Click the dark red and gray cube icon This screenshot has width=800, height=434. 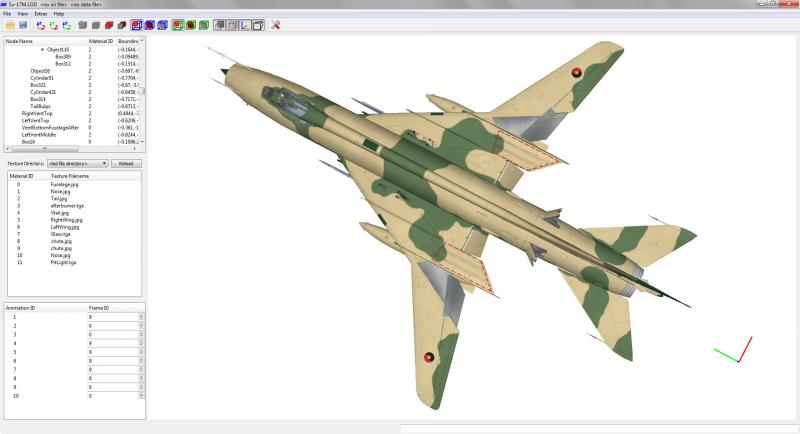[121, 25]
